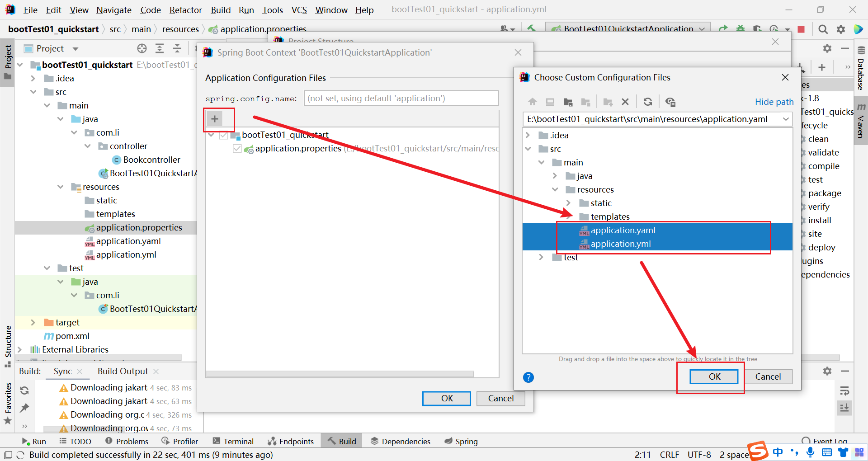868x461 pixels.
Task: Click the spring.config.name input field
Action: point(401,98)
